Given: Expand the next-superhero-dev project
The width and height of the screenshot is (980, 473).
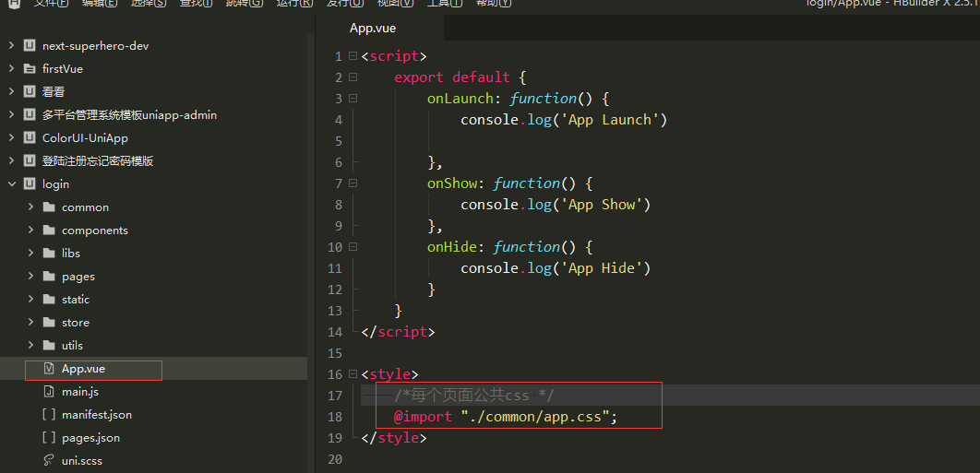Looking at the screenshot, I should 11,45.
